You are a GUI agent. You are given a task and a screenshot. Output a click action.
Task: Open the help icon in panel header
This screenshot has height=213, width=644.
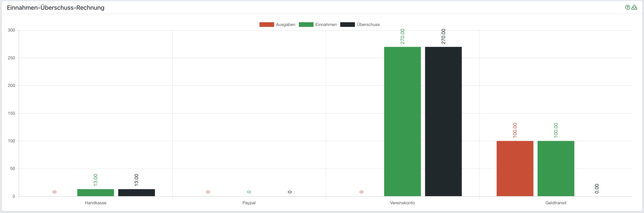click(627, 8)
